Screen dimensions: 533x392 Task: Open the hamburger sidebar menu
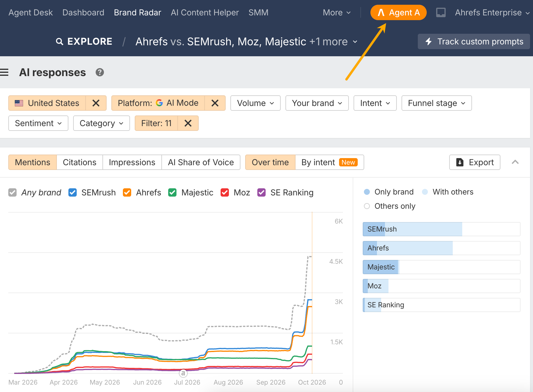point(4,73)
